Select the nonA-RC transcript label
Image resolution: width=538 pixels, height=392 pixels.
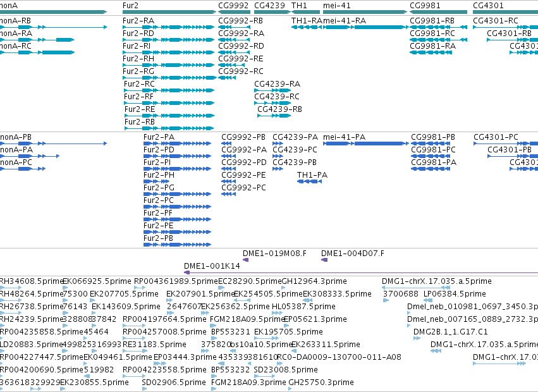[x=15, y=46]
